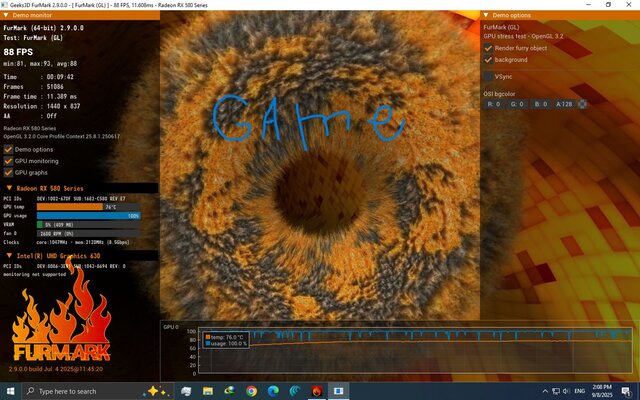
Task: Click the graph legend temp and usage box
Action: [x=226, y=340]
